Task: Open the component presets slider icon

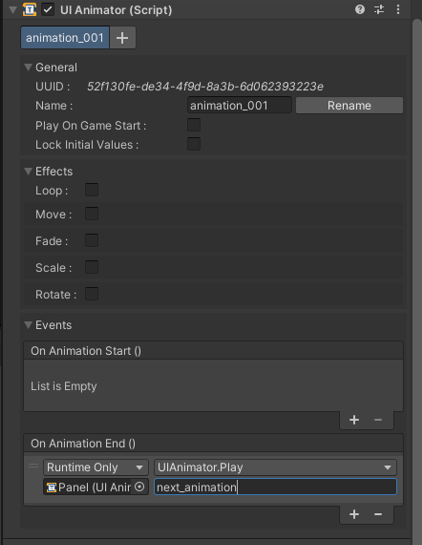Action: [379, 9]
